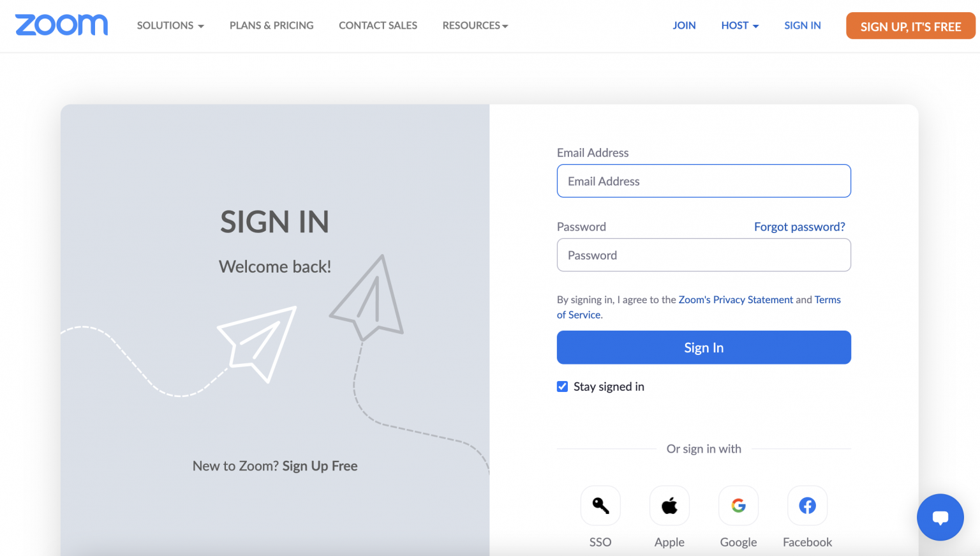Open the Forgot password link
Viewport: 980px width, 556px height.
tap(799, 227)
